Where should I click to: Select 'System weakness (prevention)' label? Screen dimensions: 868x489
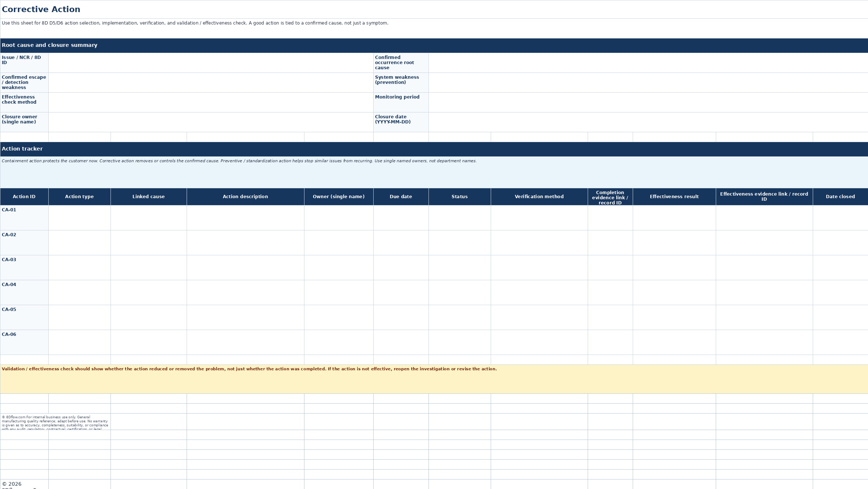401,82
